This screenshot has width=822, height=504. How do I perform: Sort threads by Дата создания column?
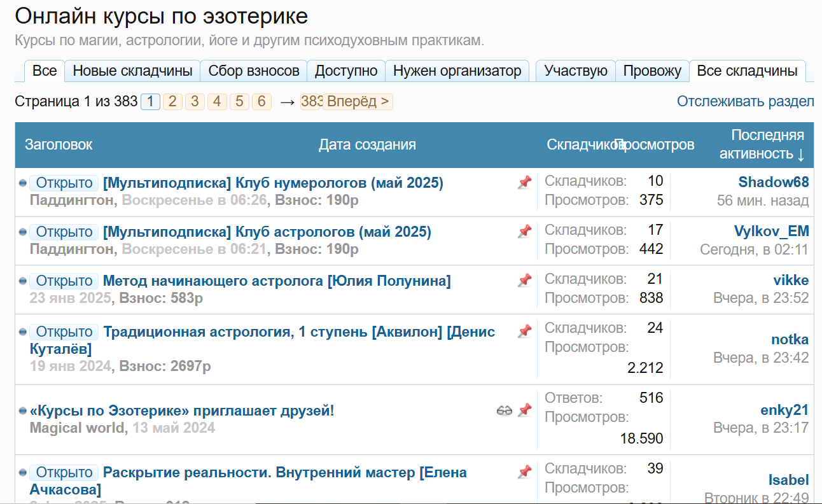click(x=367, y=144)
